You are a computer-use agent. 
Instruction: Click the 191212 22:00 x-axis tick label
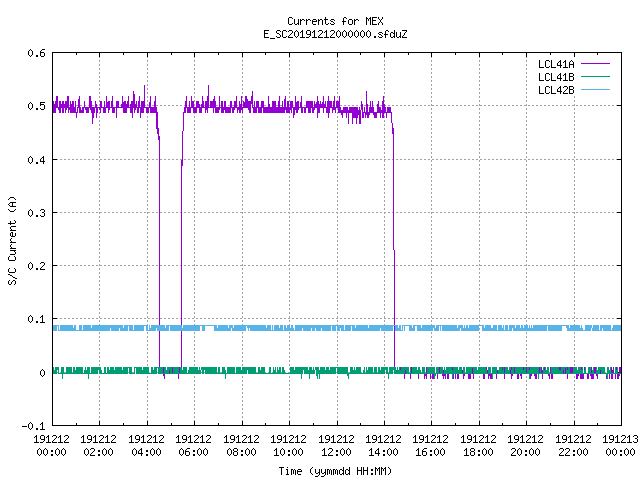573,446
